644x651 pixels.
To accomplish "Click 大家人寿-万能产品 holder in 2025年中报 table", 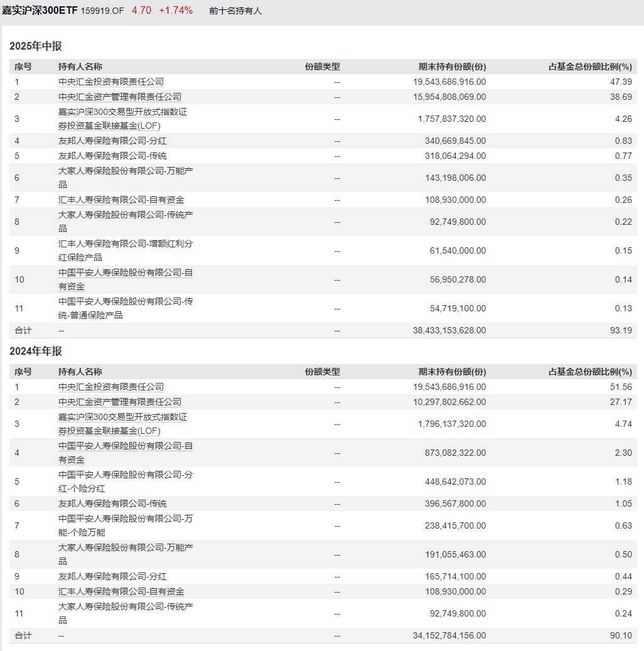I will [126, 178].
